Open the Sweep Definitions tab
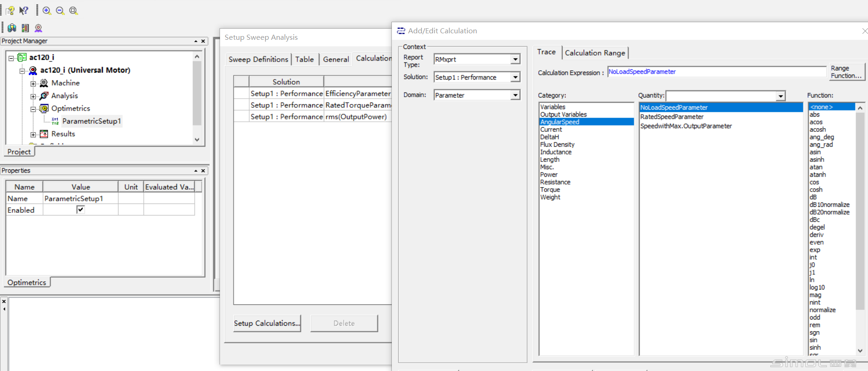Screen dimensions: 868x371 click(x=258, y=59)
